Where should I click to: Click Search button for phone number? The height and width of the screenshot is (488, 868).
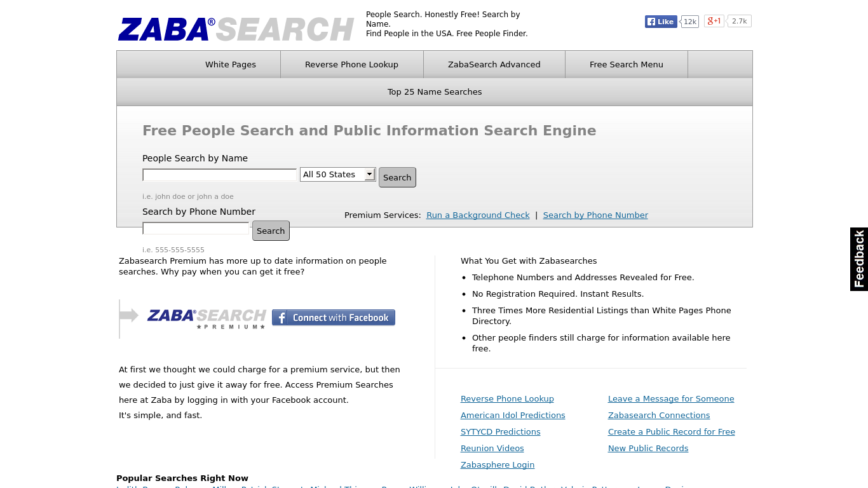pos(271,231)
